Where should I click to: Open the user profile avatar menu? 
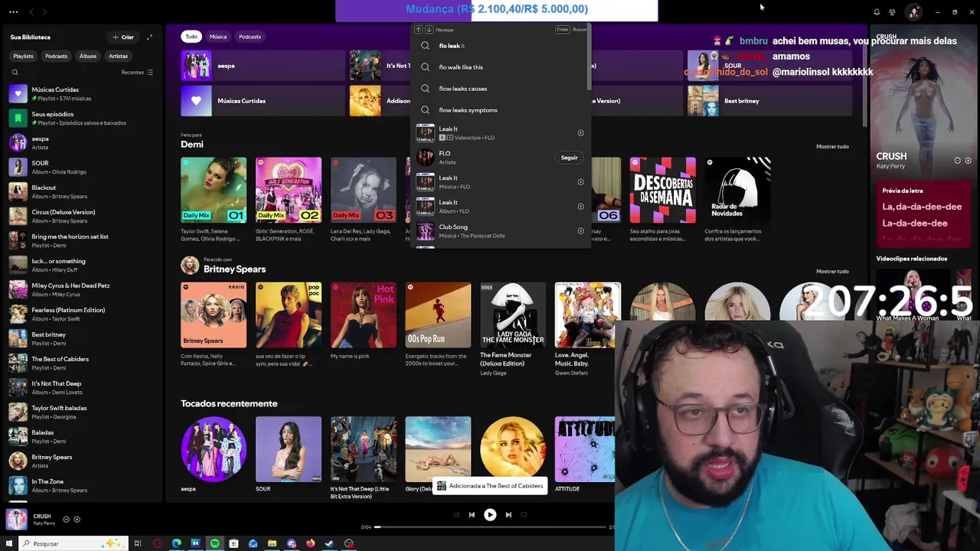pos(913,12)
